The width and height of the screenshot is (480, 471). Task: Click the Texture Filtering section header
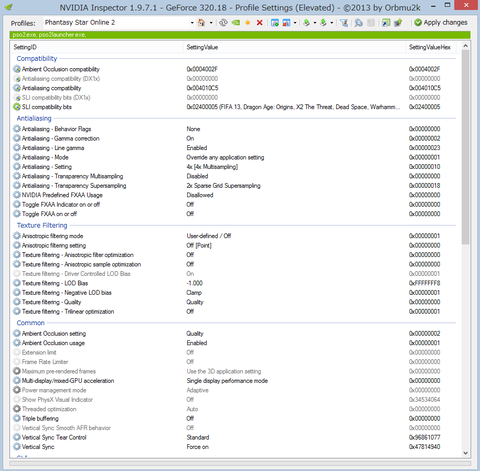click(x=42, y=225)
